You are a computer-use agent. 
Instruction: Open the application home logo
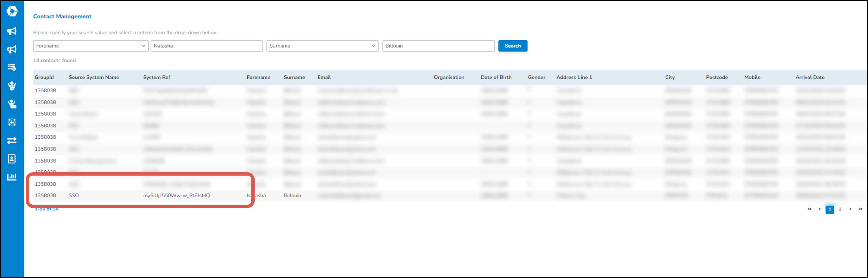point(12,11)
